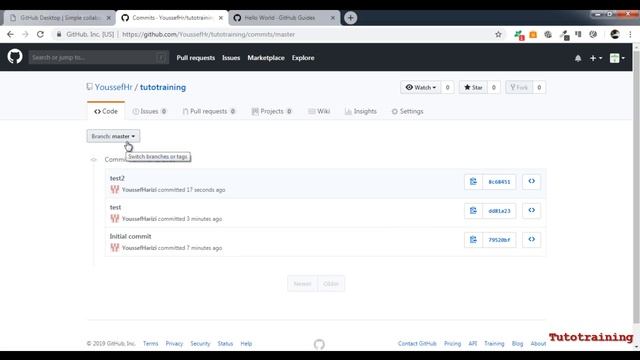Open the Chrome three-dot menu
This screenshot has width=640, height=360.
click(x=630, y=35)
